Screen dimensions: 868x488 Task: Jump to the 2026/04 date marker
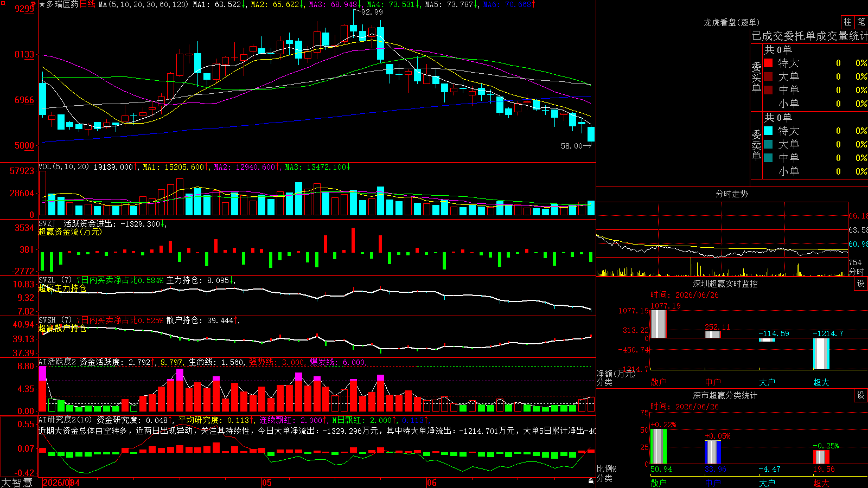tap(61, 483)
